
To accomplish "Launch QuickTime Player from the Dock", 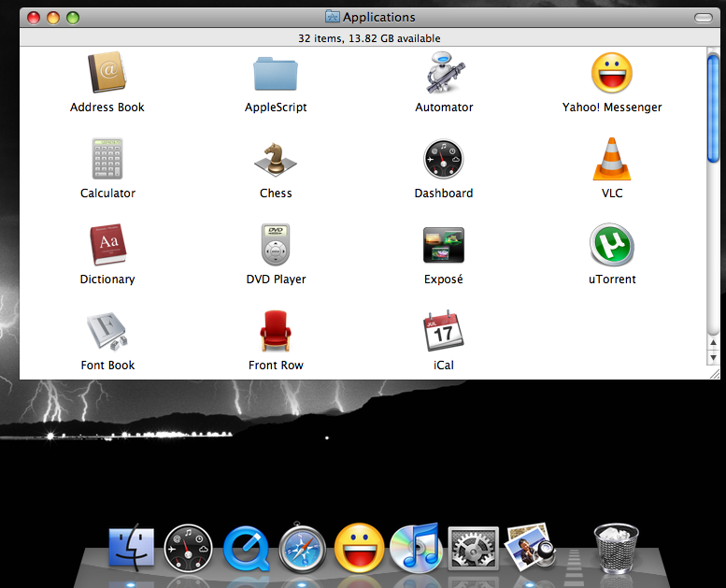I will [247, 548].
